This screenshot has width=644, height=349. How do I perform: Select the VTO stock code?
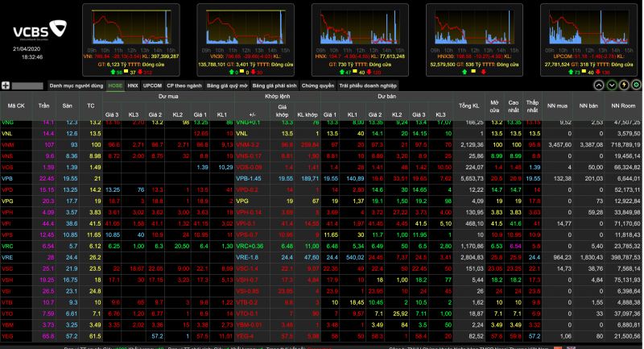click(x=7, y=314)
